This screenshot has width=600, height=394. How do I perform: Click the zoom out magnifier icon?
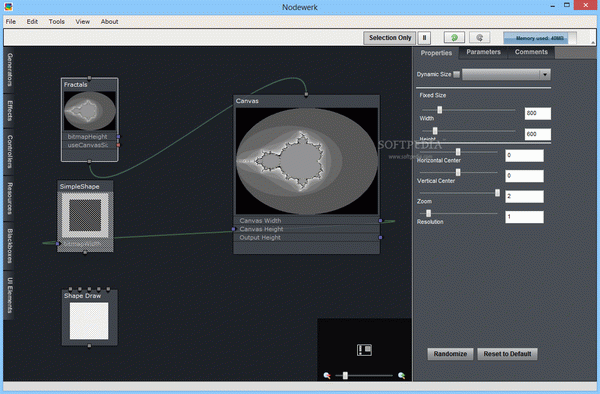327,376
